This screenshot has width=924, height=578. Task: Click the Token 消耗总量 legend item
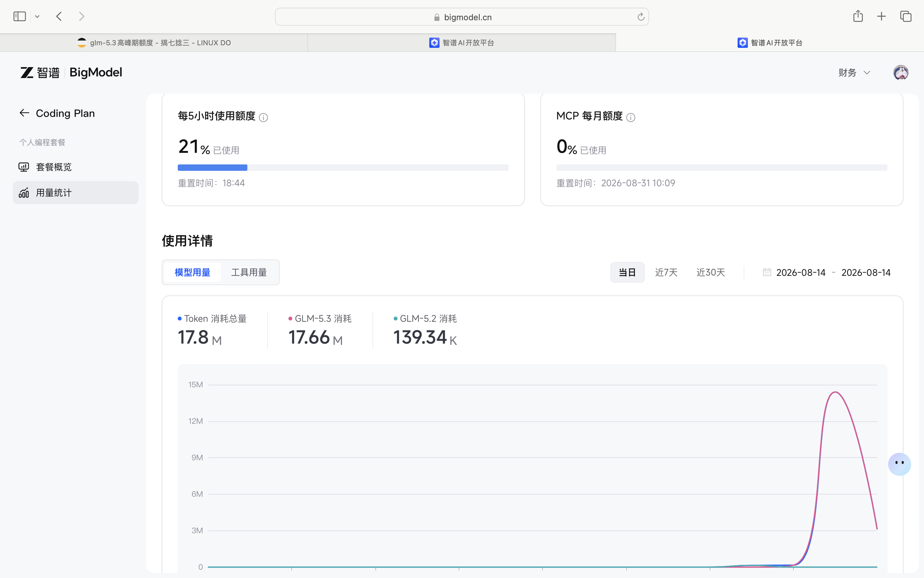coord(212,319)
